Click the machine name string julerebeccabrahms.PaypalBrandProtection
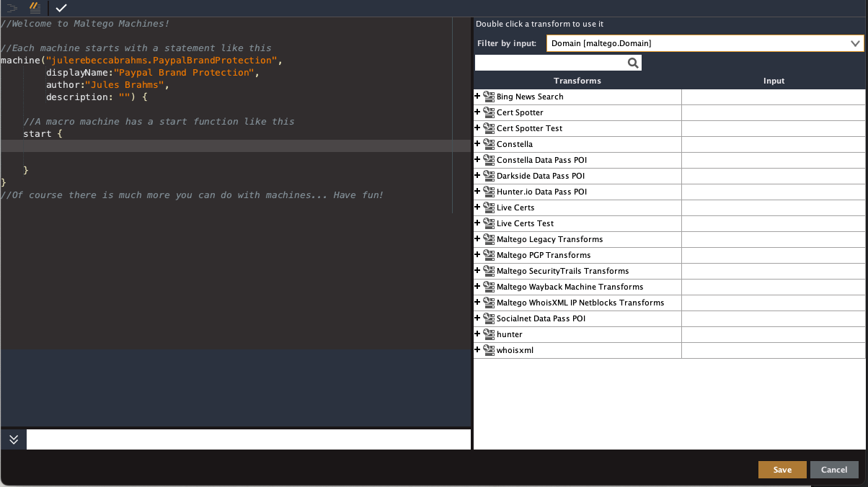 [161, 61]
